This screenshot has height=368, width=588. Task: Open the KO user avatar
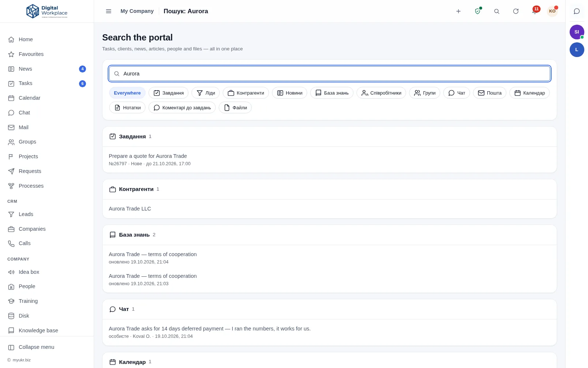552,11
